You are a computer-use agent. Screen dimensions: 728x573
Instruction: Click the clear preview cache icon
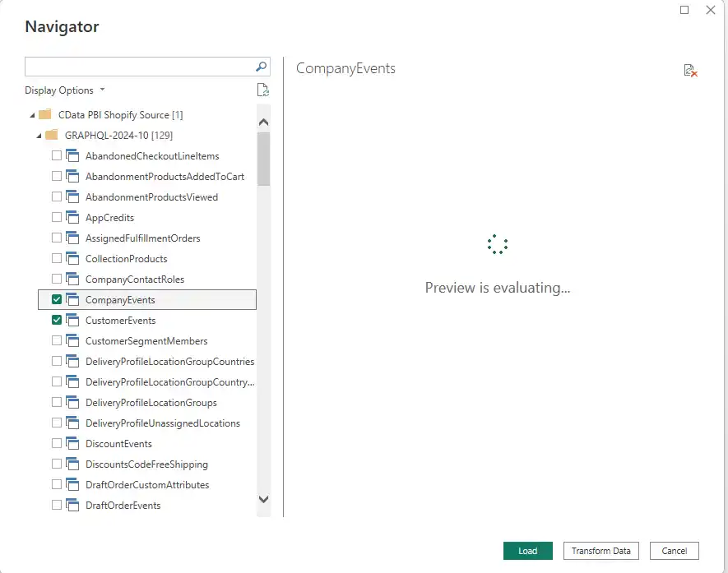click(690, 71)
